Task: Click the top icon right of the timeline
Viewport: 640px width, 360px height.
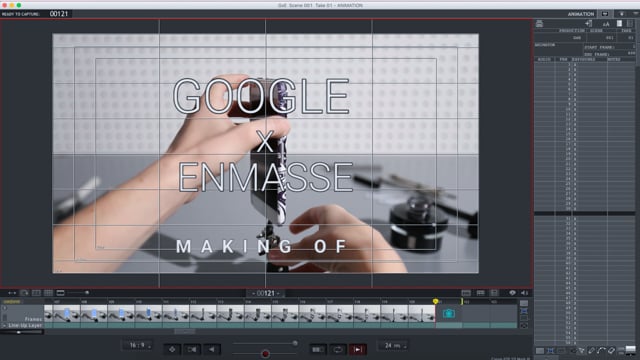Action: [x=524, y=303]
